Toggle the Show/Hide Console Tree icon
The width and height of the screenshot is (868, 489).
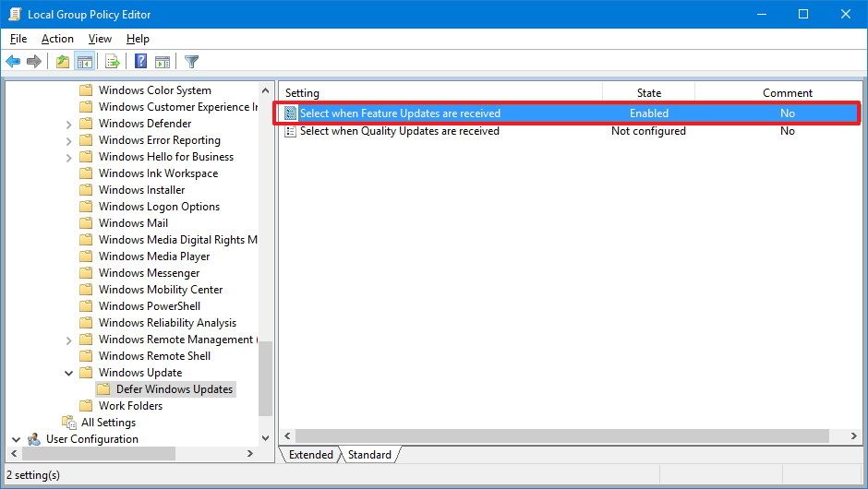pos(84,62)
